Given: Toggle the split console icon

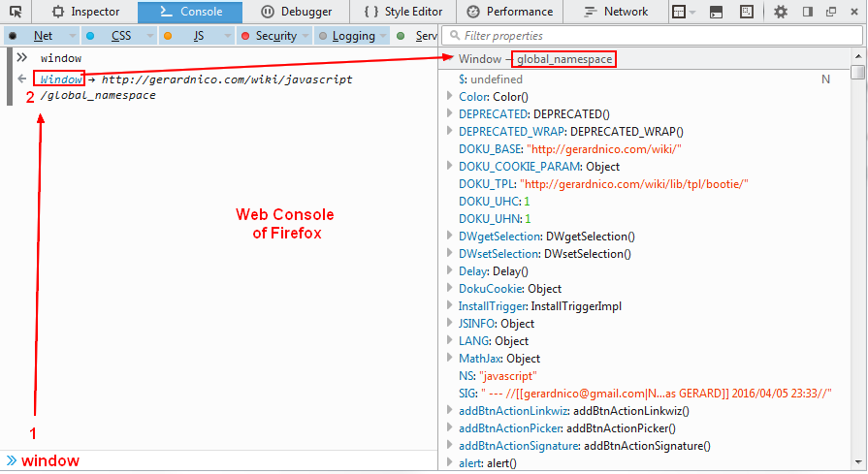Looking at the screenshot, I should click(716, 12).
